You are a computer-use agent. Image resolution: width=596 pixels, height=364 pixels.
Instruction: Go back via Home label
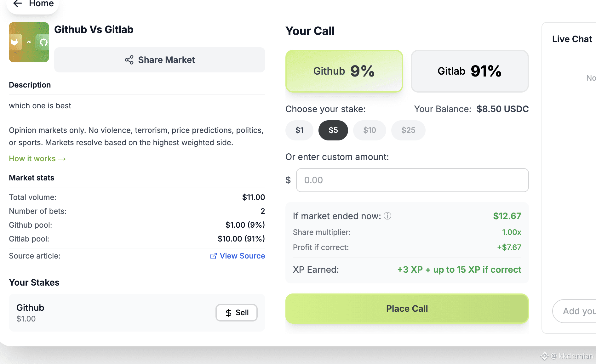[x=41, y=4]
